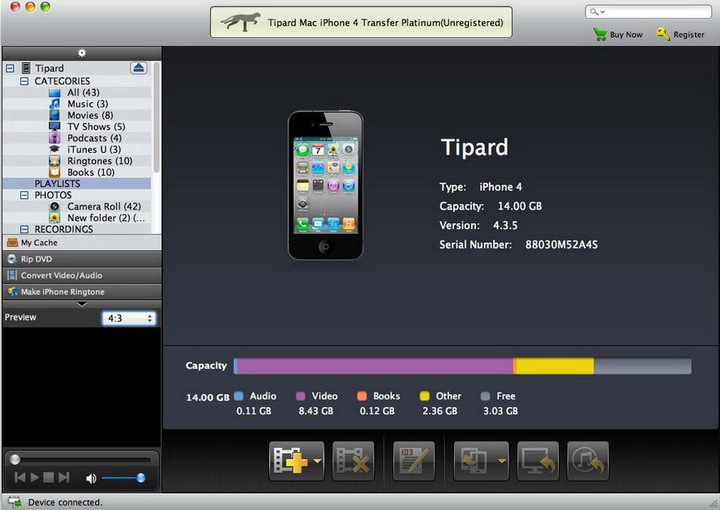Open the My Cache panel
Viewport: 720px width, 510px height.
click(x=82, y=242)
